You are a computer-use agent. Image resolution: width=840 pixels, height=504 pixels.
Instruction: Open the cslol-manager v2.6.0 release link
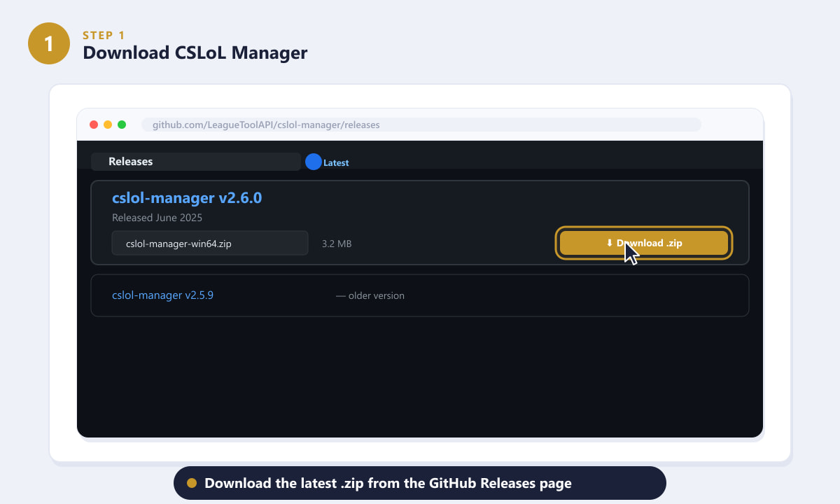pyautogui.click(x=187, y=198)
